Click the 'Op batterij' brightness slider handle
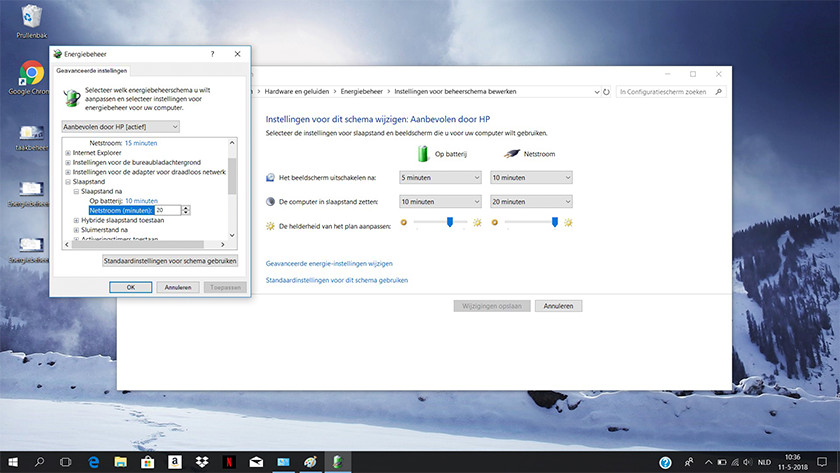This screenshot has height=473, width=840. (x=450, y=222)
